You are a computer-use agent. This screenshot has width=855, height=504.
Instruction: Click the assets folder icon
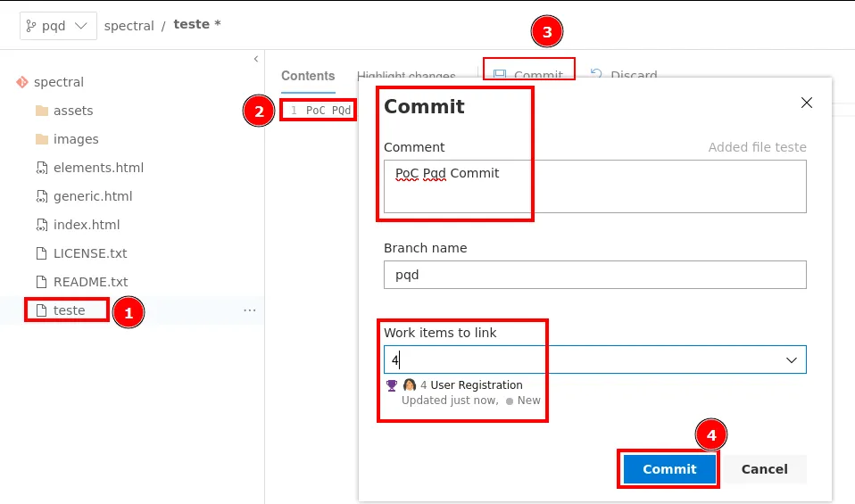(41, 111)
